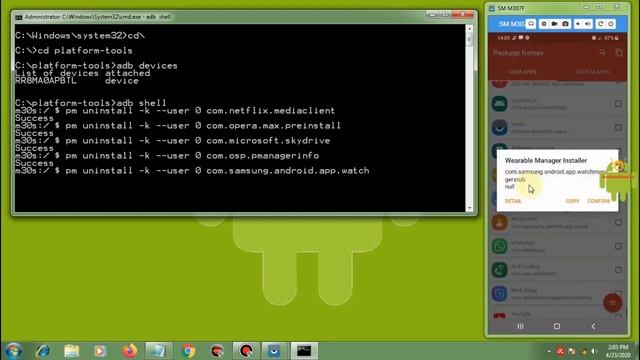Open Windows Explorer from the taskbar
This screenshot has height=360, width=640.
pos(71,351)
